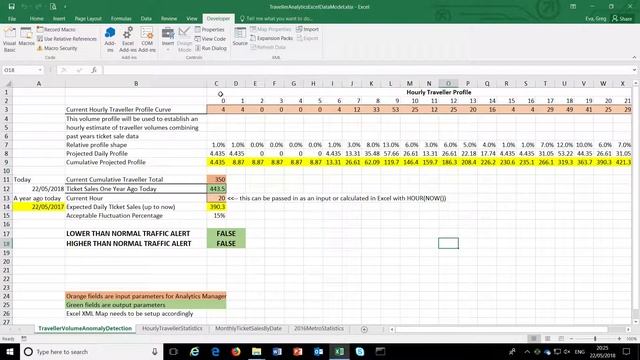This screenshot has width=640, height=360.
Task: Open XML Expansion Packs
Action: 272,38
